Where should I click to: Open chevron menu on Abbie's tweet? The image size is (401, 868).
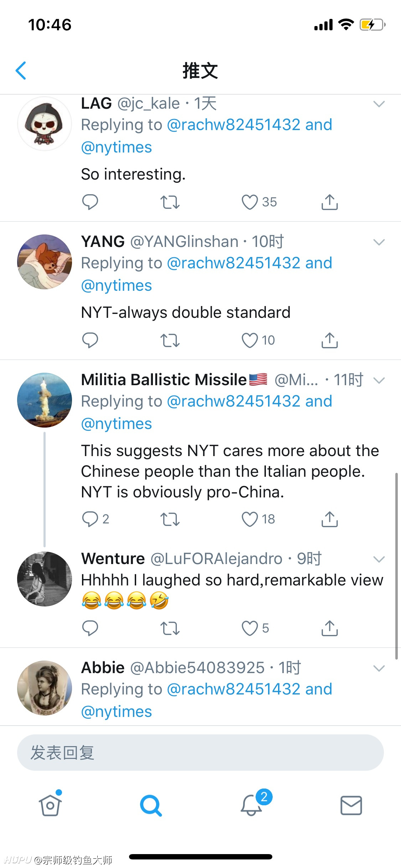379,668
